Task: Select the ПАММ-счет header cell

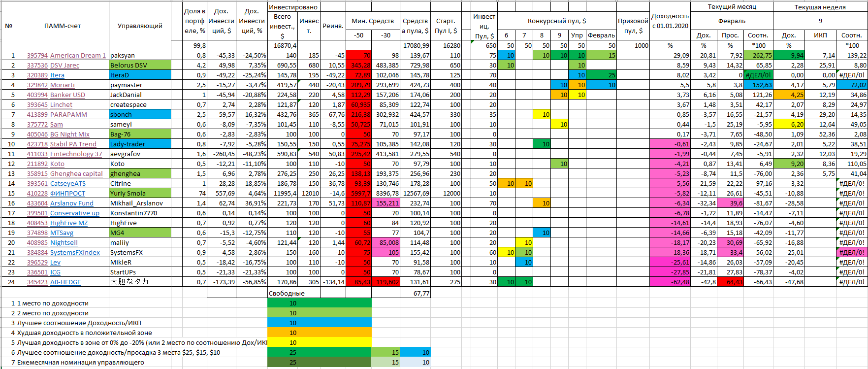Action: point(63,26)
